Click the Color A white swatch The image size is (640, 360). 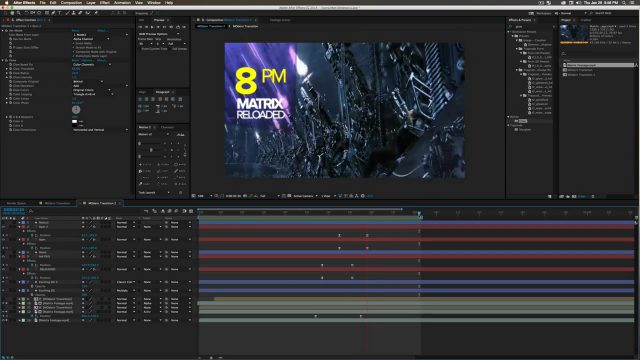[x=74, y=121]
